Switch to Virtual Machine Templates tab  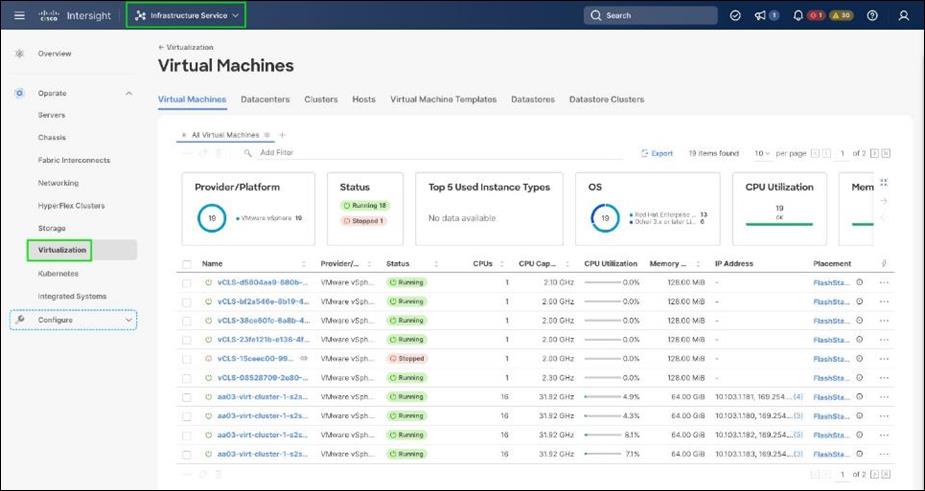(x=443, y=100)
